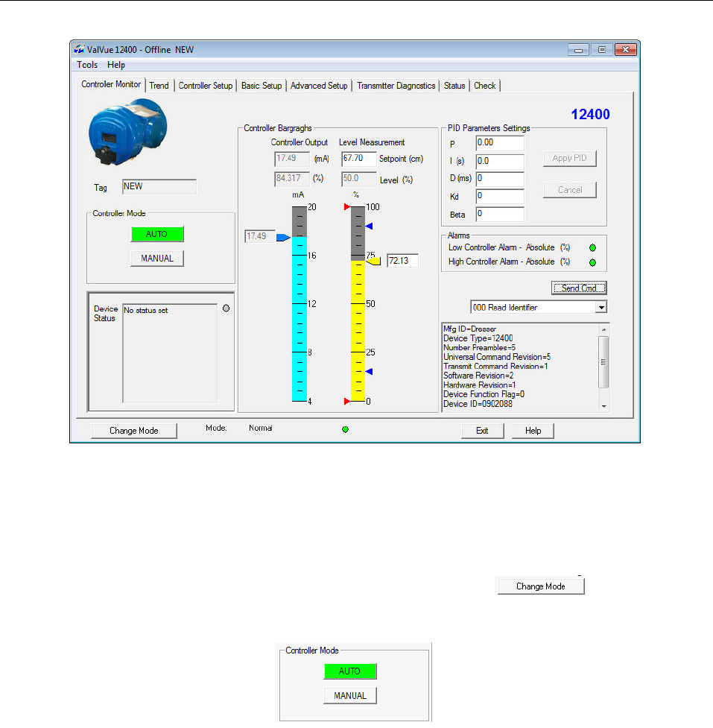This screenshot has width=713, height=728.
Task: Click the Send Cmd button
Action: click(x=579, y=288)
